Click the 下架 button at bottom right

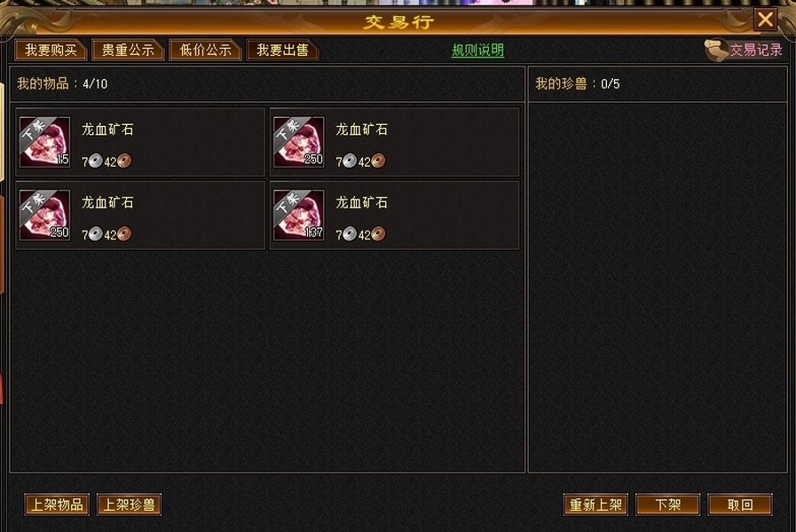coord(667,505)
